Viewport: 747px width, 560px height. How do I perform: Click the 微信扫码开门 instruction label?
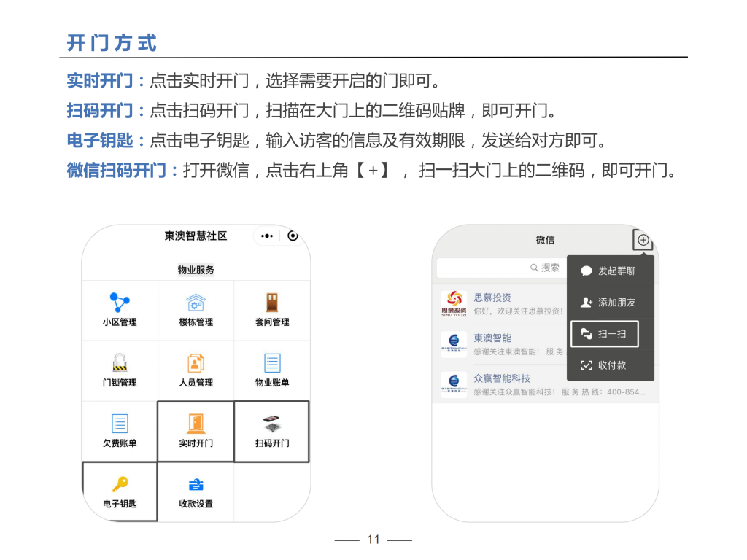point(122,170)
